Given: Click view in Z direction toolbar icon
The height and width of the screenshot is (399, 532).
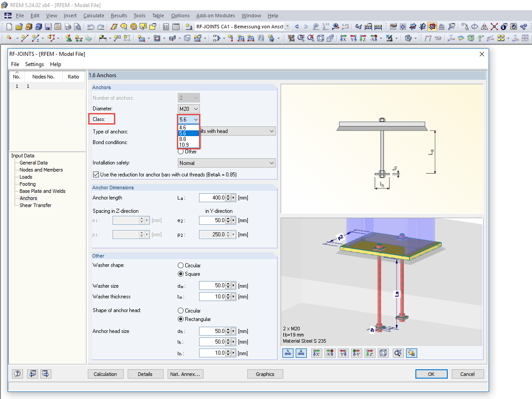Looking at the screenshot, I should pos(363,38).
